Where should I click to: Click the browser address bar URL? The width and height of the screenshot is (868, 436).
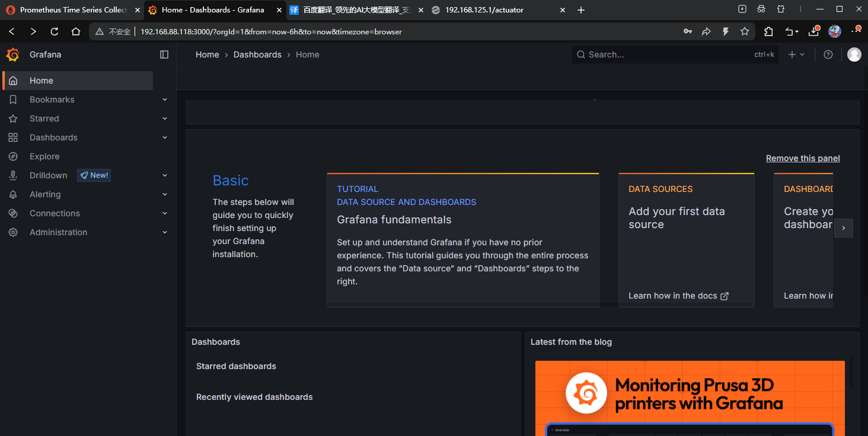click(271, 32)
